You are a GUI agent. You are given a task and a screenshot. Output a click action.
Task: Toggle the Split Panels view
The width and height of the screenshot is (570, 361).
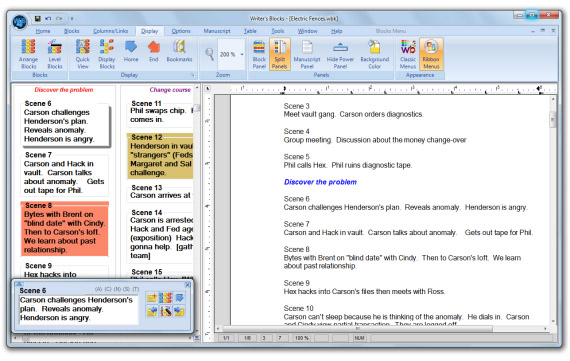click(280, 53)
